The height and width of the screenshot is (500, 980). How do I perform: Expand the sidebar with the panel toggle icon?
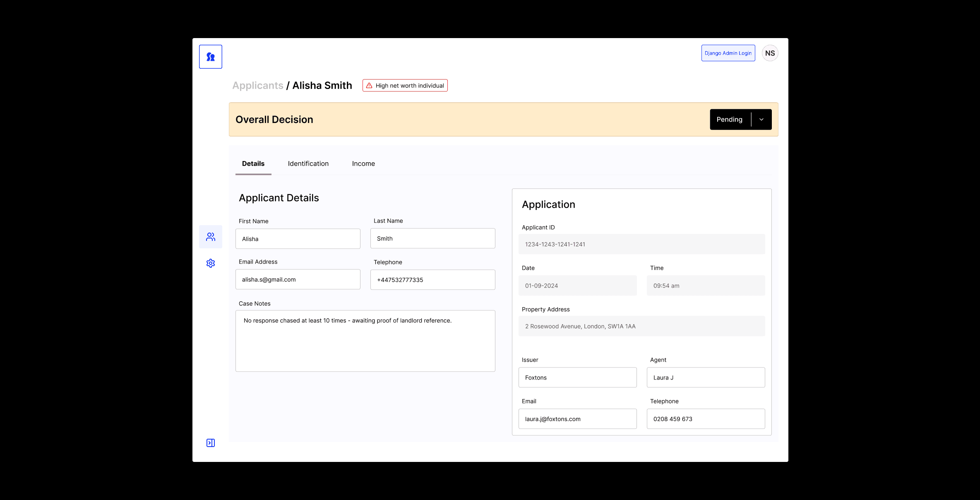[x=210, y=443]
